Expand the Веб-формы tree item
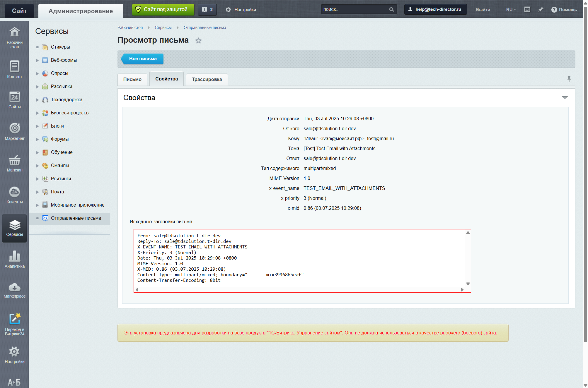The width and height of the screenshot is (588, 388). pyautogui.click(x=38, y=60)
